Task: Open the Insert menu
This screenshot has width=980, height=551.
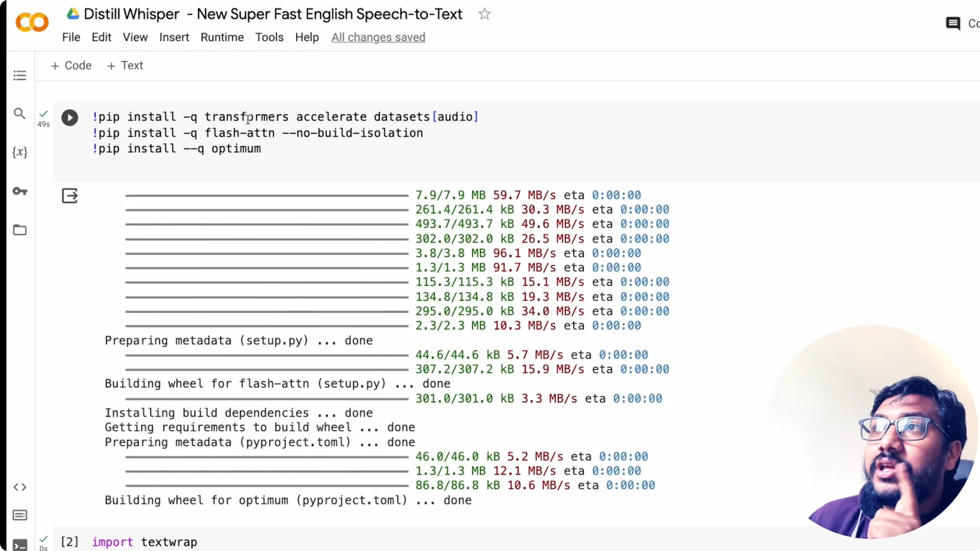Action: click(x=174, y=37)
